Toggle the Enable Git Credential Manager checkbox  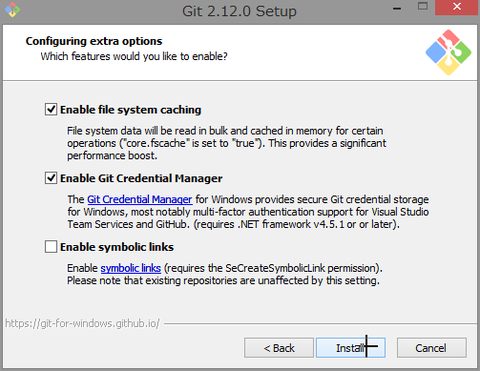(51, 178)
